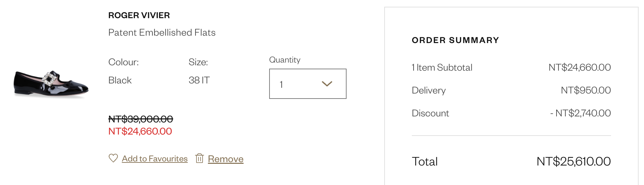This screenshot has width=644, height=185.
Task: Click the trash bin icon
Action: (200, 158)
